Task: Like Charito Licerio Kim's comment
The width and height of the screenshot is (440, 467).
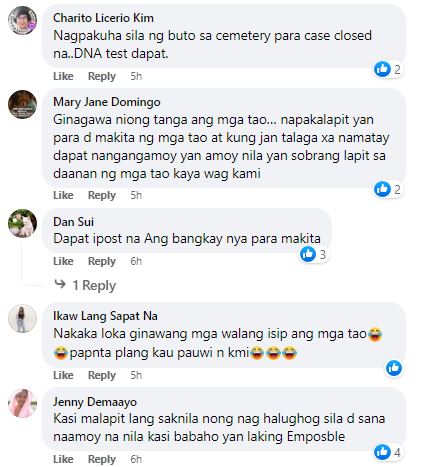Action: [x=63, y=76]
